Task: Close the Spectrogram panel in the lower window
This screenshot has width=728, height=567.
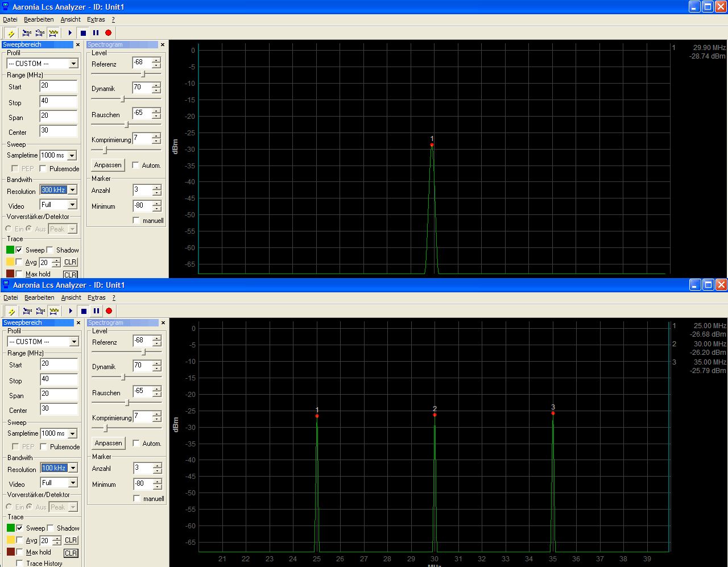Action: [x=163, y=323]
